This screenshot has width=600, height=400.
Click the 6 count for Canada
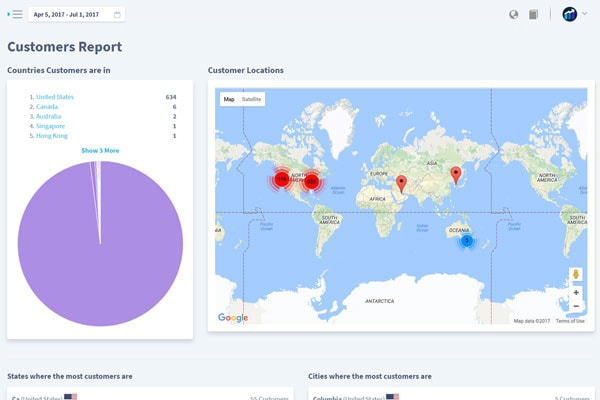174,106
